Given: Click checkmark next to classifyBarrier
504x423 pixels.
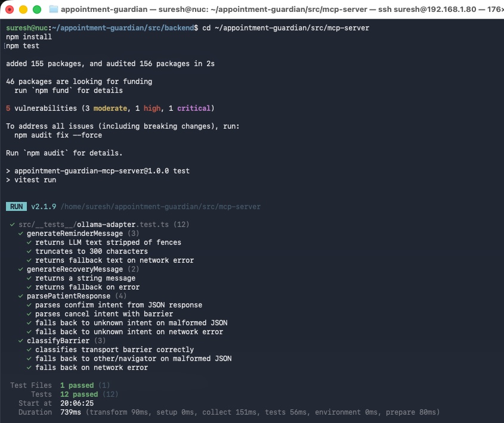Looking at the screenshot, I should (21, 341).
